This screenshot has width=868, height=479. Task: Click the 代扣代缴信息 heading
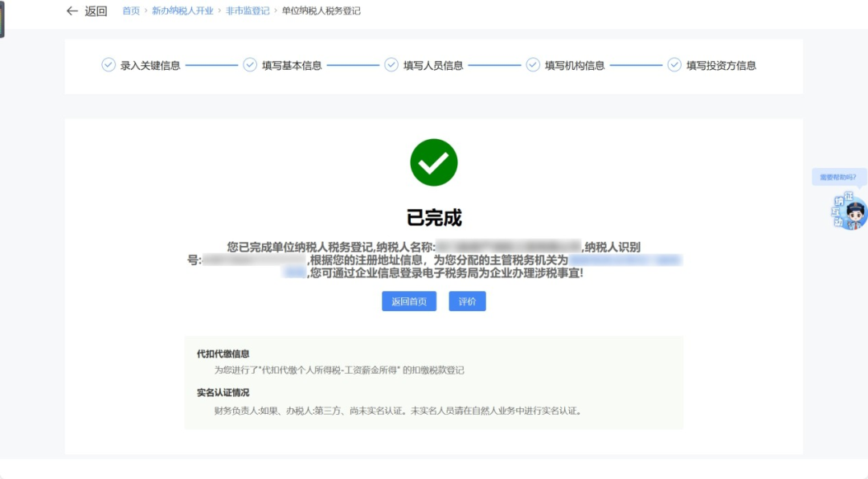coord(223,354)
